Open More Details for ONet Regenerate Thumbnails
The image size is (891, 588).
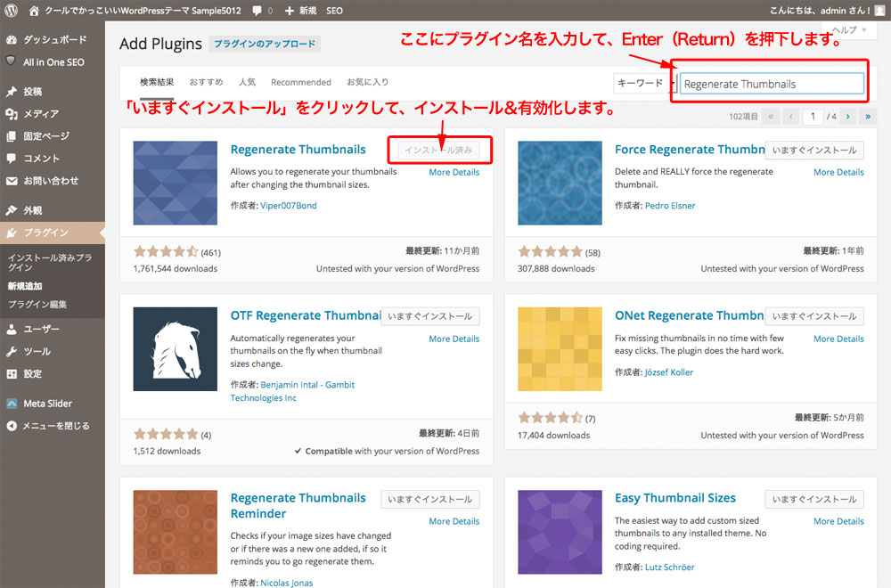coord(838,339)
